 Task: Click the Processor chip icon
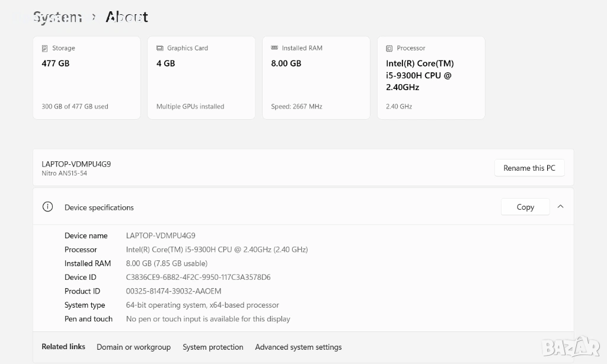(x=389, y=48)
